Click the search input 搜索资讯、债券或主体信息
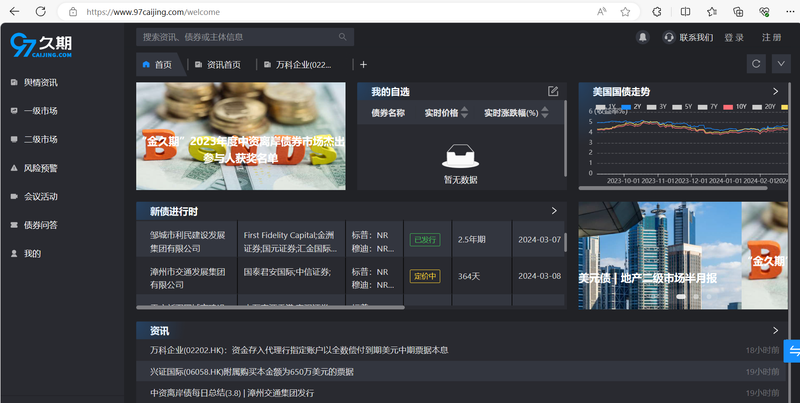Screen dimensions: 800x403 coord(245,37)
